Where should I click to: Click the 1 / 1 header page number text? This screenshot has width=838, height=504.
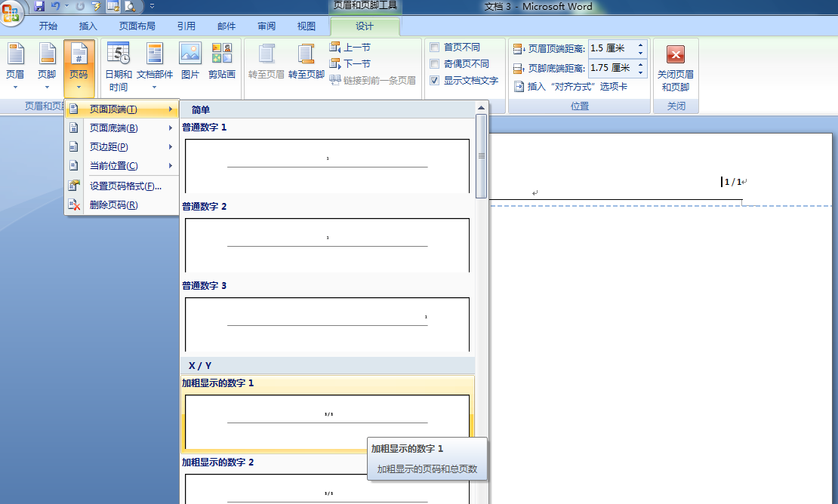[733, 182]
